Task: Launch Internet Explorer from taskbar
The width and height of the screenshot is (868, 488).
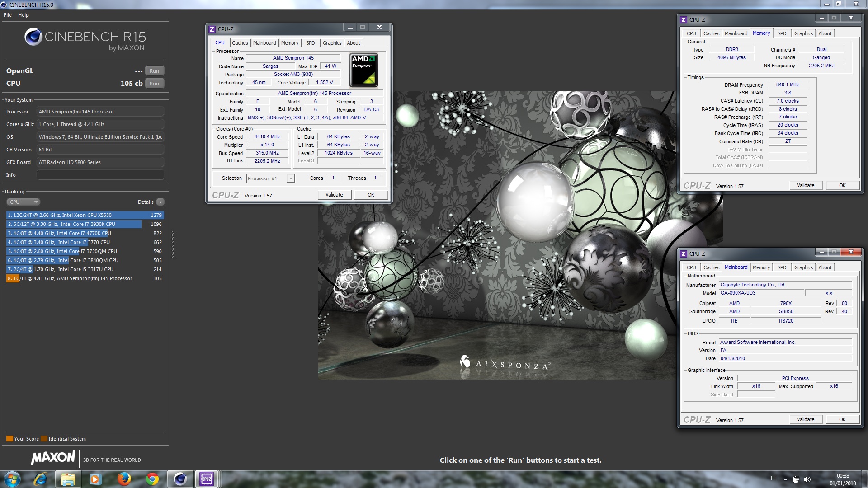Action: [x=40, y=479]
